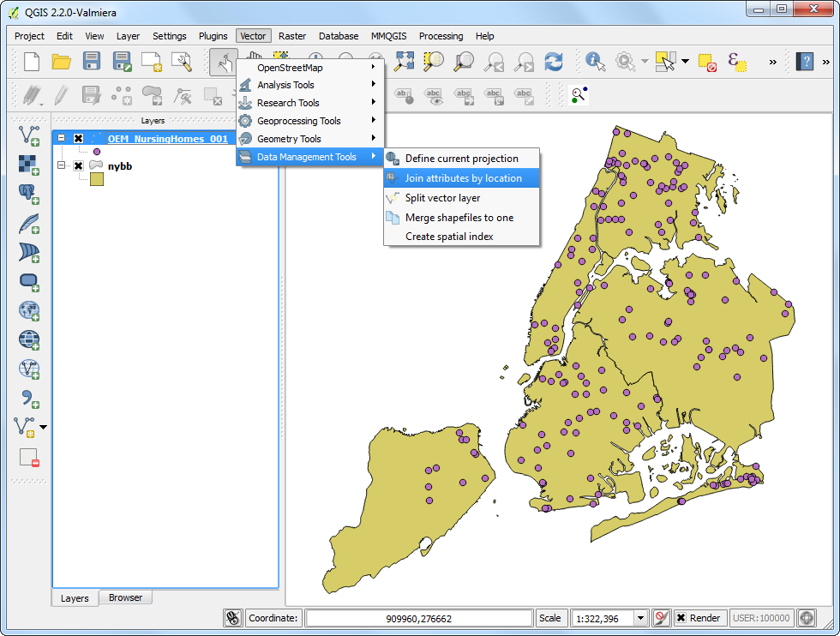The width and height of the screenshot is (840, 636).
Task: Select the touch zoom and pan hand tool
Action: pyautogui.click(x=224, y=62)
